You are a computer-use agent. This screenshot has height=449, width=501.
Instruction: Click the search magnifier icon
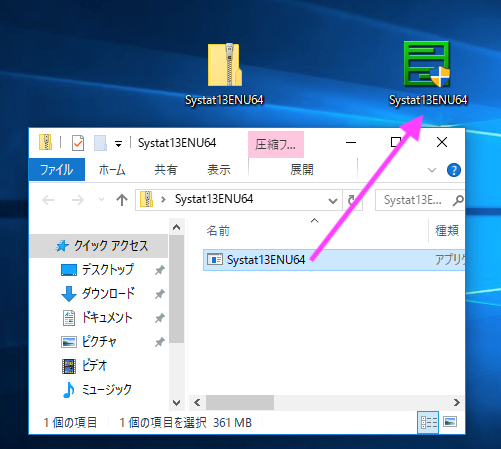coord(458,200)
